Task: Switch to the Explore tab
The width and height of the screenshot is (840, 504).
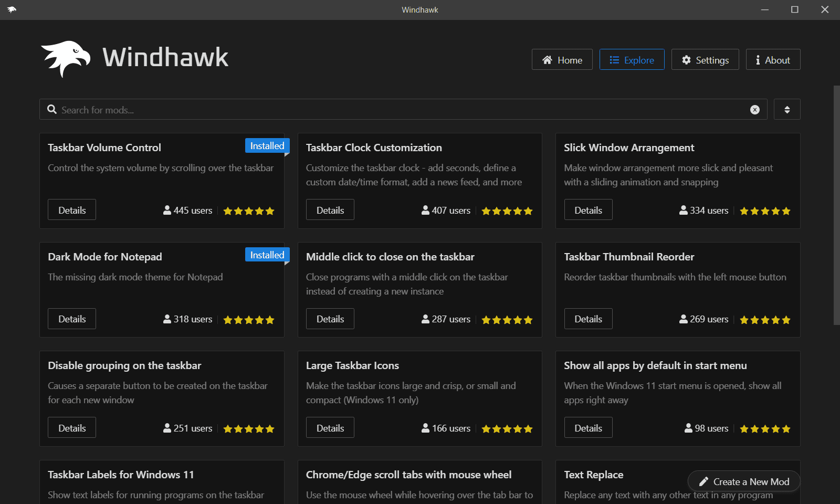Action: click(x=632, y=59)
